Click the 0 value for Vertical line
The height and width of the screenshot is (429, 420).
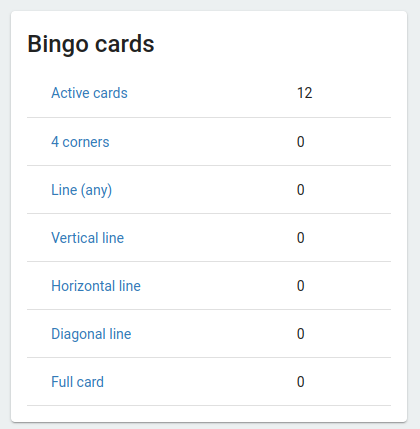301,238
